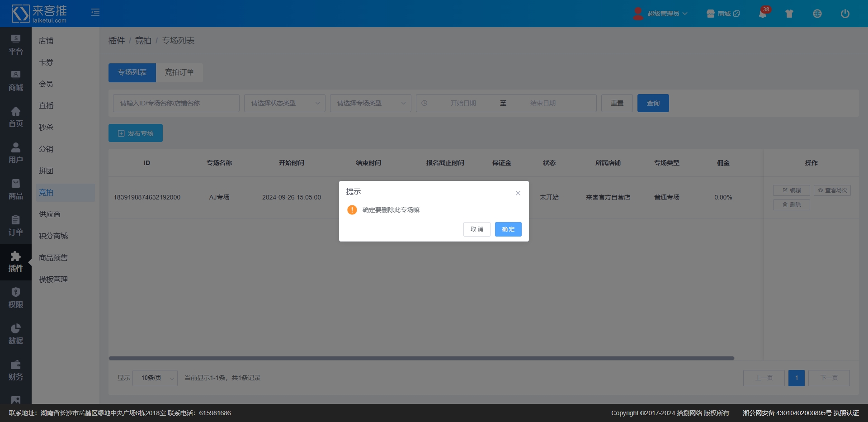Confirm deletion with the 确定 button
Viewport: 868px width, 422px height.
(508, 229)
